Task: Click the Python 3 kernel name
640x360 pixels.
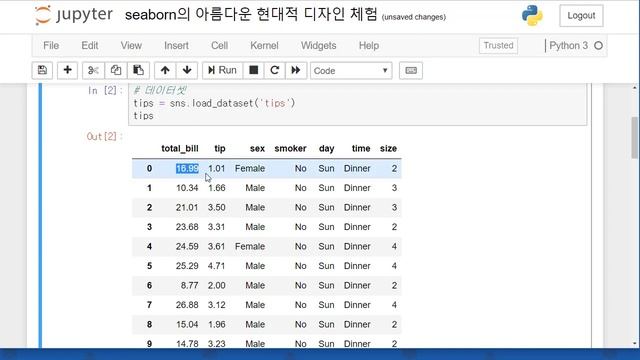Action: [569, 45]
